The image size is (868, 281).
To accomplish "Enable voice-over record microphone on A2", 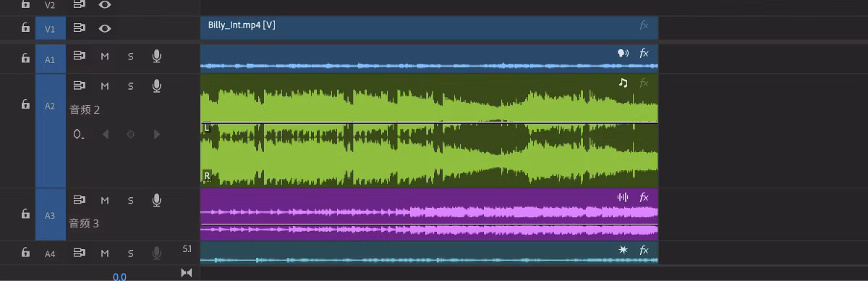I will 156,86.
